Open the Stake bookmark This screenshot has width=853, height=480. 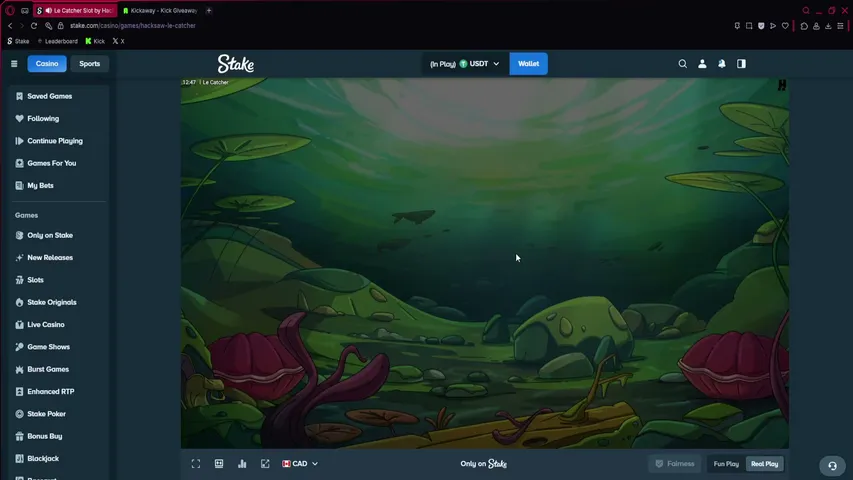point(18,41)
